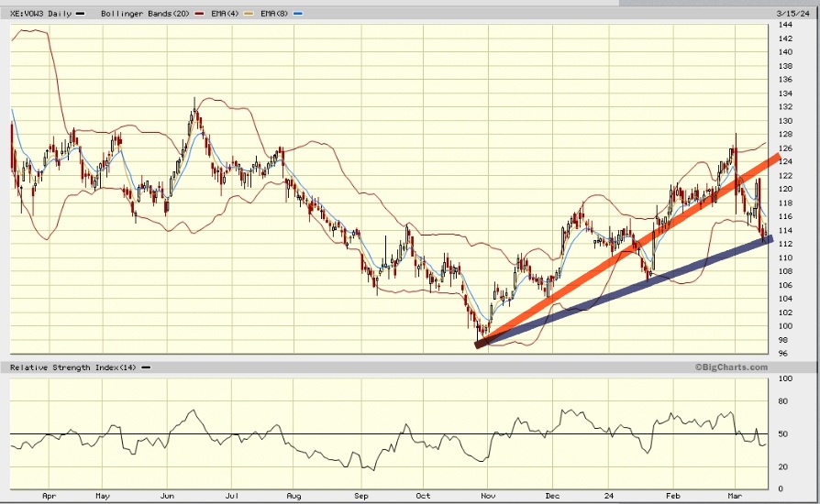The width and height of the screenshot is (820, 504).
Task: Click the 100 price axis label
Action: point(785,326)
